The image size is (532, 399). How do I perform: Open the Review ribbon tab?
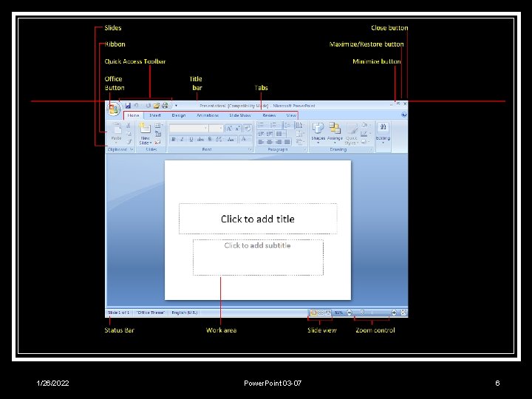click(x=269, y=115)
